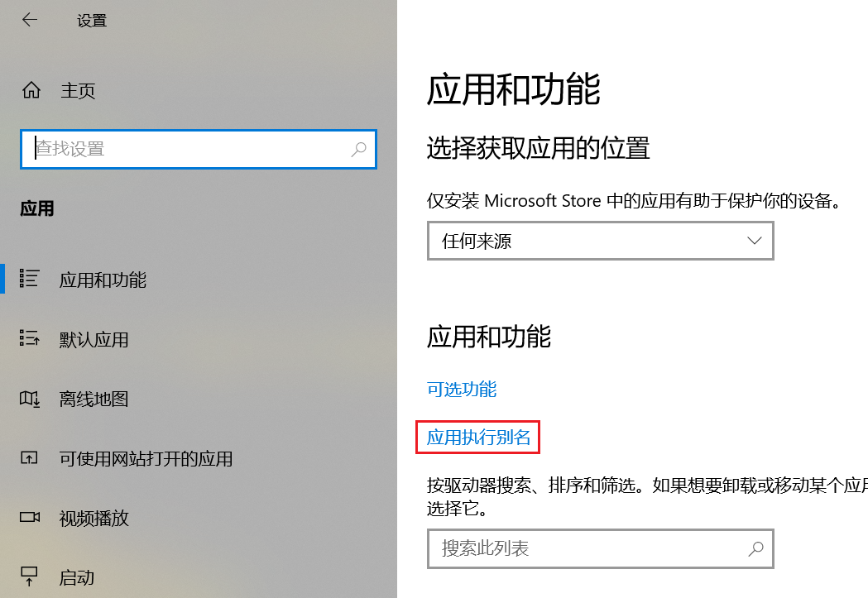Select the 视频播放 camera icon

tap(29, 519)
